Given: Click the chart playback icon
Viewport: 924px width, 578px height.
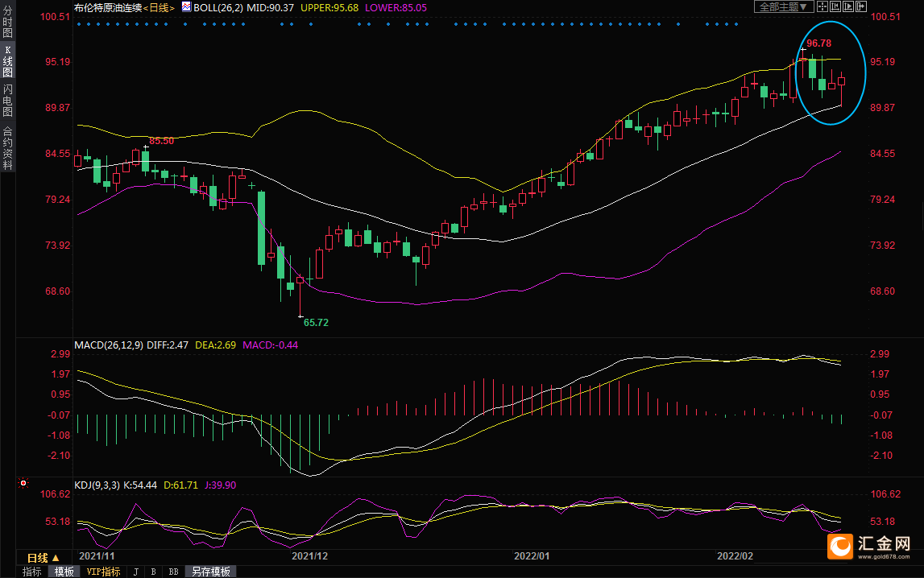Looking at the screenshot, I should [x=848, y=6].
